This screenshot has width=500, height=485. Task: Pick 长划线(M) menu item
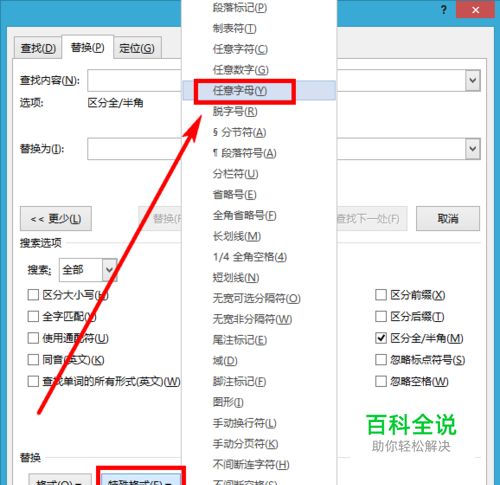[x=259, y=236]
